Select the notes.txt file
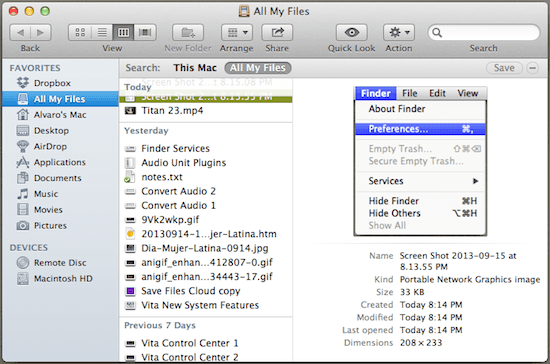Image resolution: width=550 pixels, height=364 pixels. click(x=162, y=177)
